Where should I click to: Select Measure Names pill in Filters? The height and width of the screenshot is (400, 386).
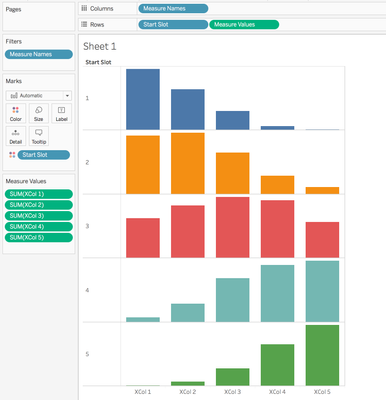coord(39,54)
